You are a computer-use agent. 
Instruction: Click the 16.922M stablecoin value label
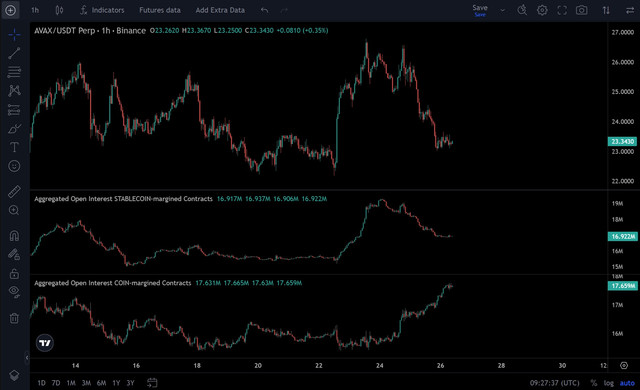[x=622, y=236]
